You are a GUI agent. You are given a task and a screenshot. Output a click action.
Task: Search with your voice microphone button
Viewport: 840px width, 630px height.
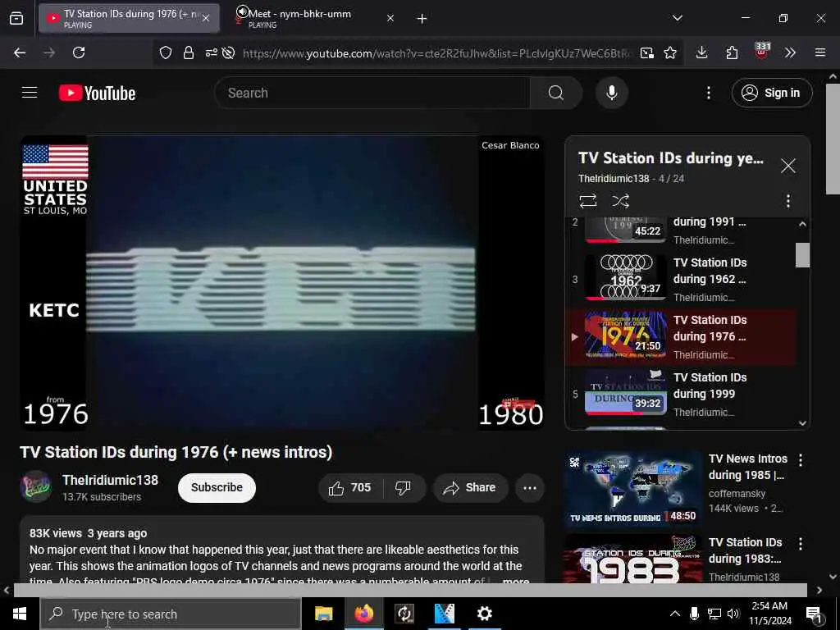click(611, 94)
